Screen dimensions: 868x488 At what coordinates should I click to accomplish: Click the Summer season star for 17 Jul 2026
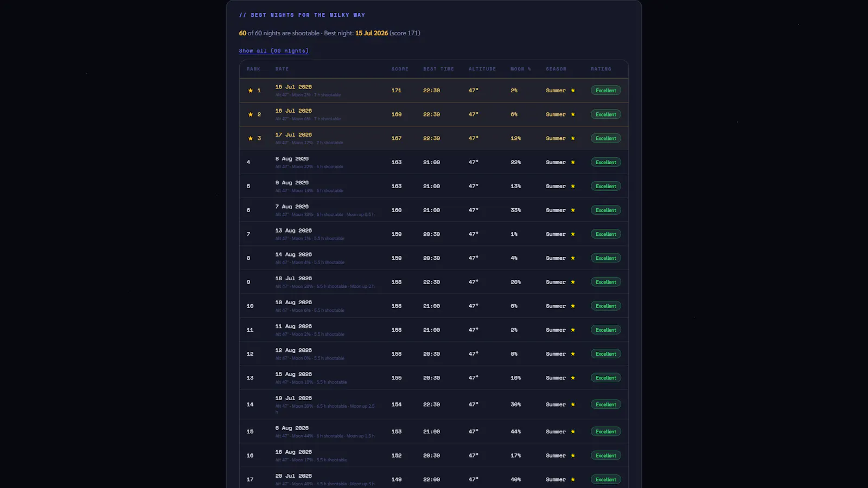(573, 138)
